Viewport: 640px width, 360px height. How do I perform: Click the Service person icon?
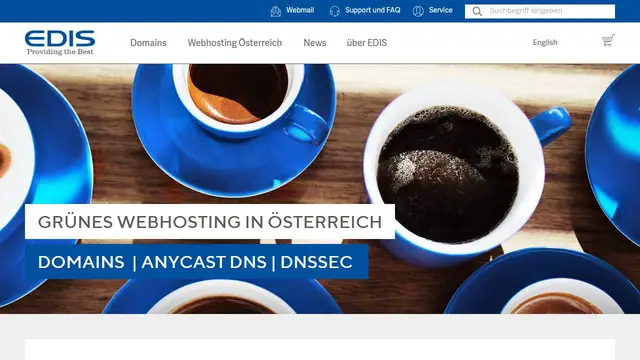click(x=418, y=11)
